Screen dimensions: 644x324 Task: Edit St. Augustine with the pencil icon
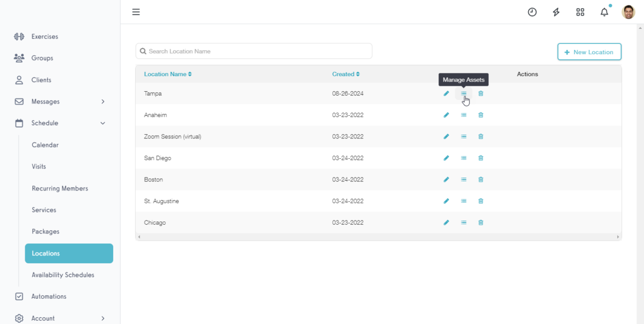[446, 201]
